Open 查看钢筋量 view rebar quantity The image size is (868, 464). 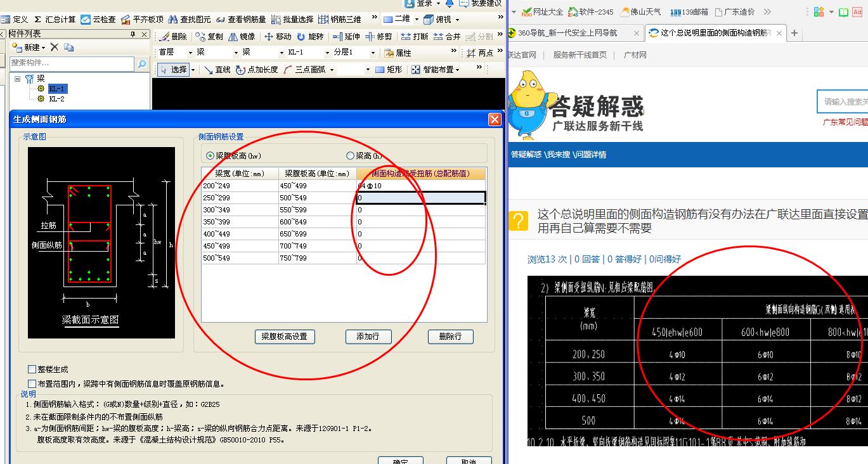241,20
